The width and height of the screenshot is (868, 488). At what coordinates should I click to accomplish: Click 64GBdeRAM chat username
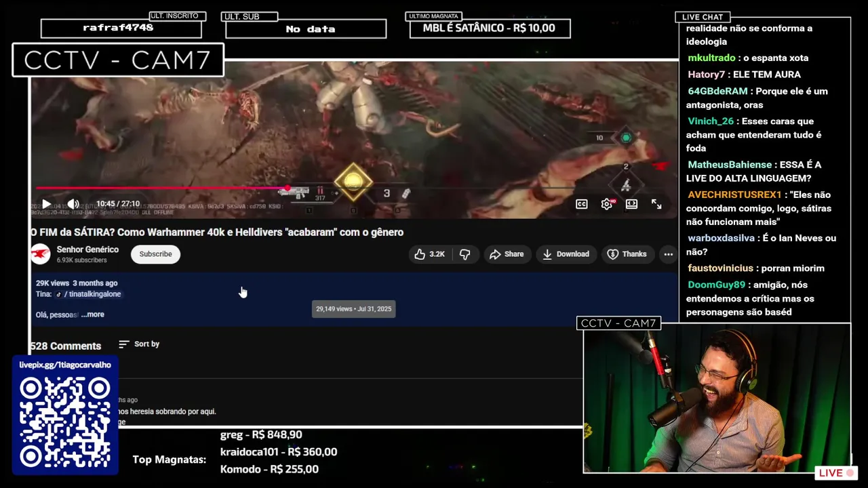[717, 91]
